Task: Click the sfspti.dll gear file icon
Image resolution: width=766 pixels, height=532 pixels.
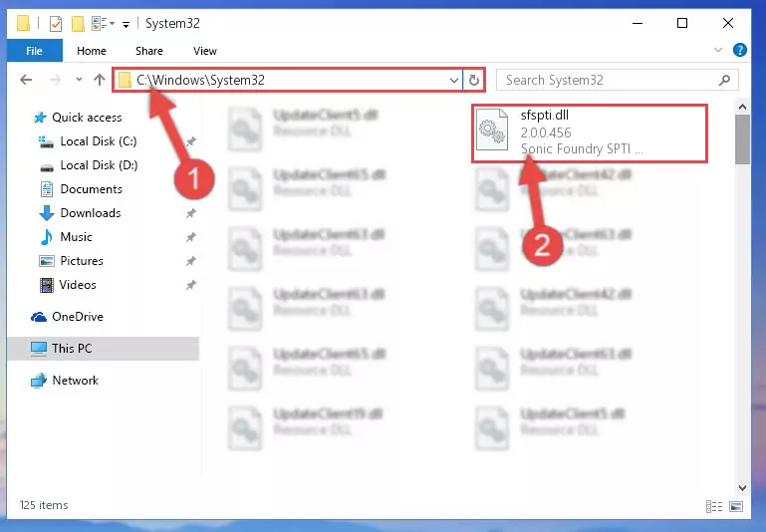Action: pos(492,130)
